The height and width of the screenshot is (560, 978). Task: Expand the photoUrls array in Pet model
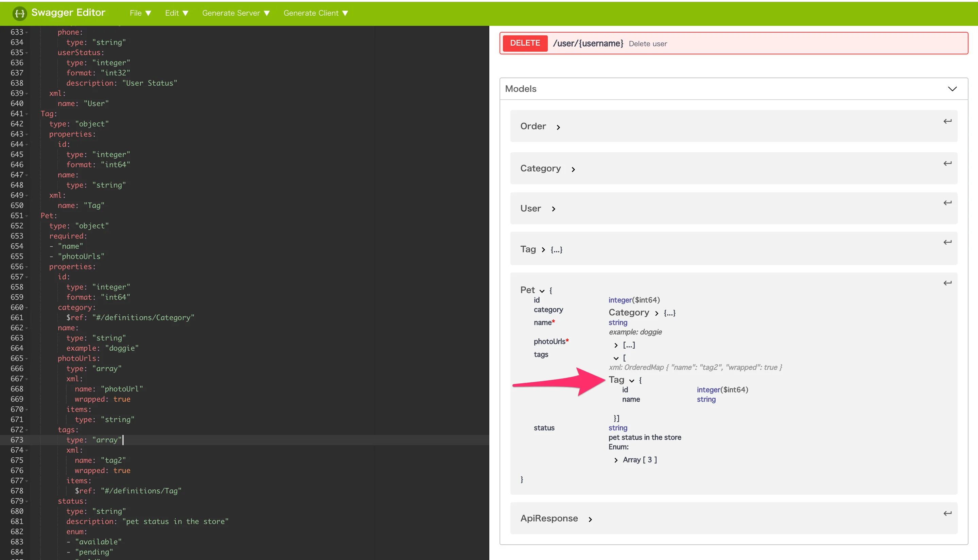pyautogui.click(x=616, y=345)
